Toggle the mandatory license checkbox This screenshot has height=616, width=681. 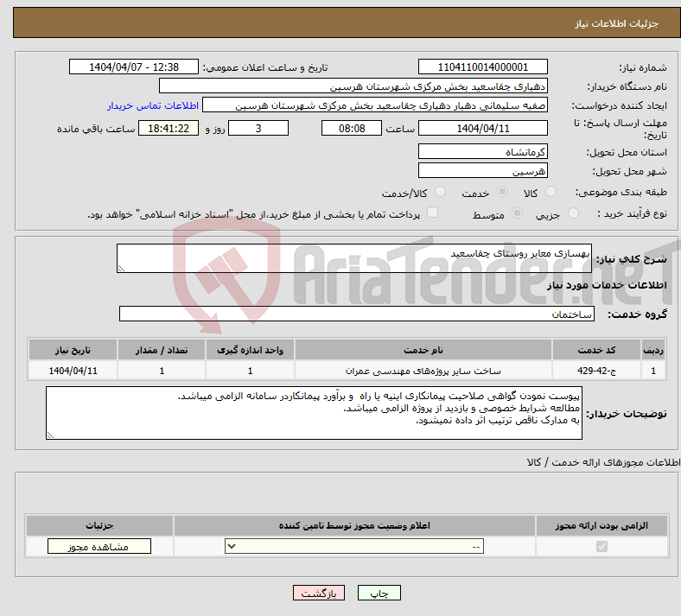[x=601, y=547]
